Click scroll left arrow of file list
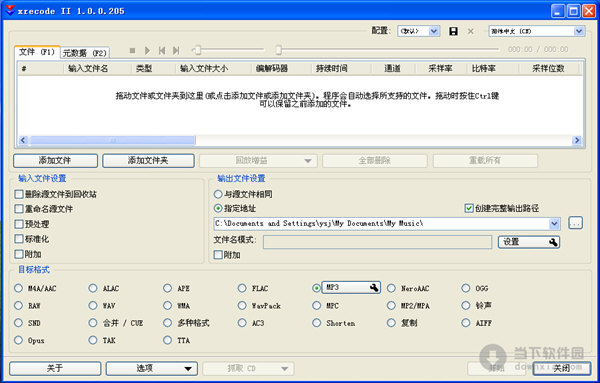The width and height of the screenshot is (600, 383). [23, 140]
